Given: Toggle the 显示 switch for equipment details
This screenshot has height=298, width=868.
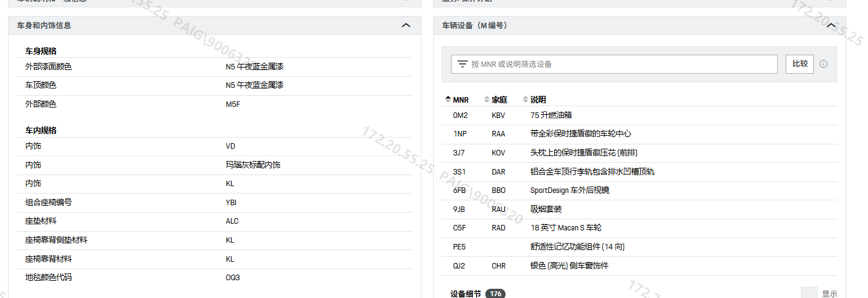Looking at the screenshot, I should coord(809,294).
